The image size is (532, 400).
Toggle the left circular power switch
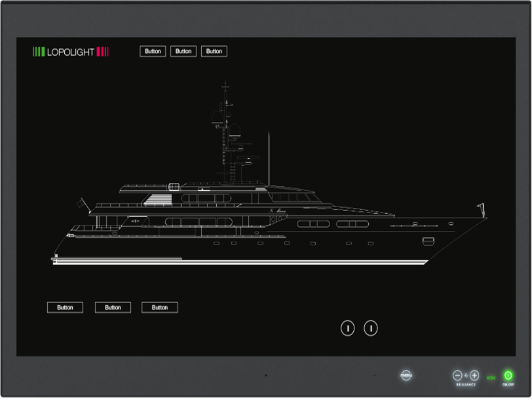tap(348, 328)
